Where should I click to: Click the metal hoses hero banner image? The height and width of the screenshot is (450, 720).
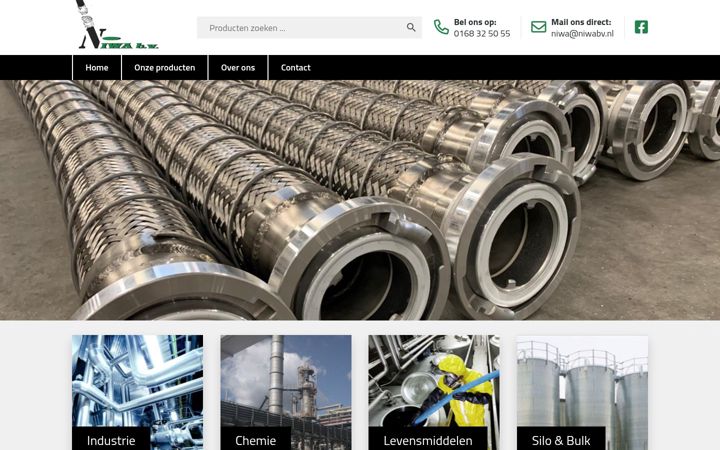coord(360,200)
